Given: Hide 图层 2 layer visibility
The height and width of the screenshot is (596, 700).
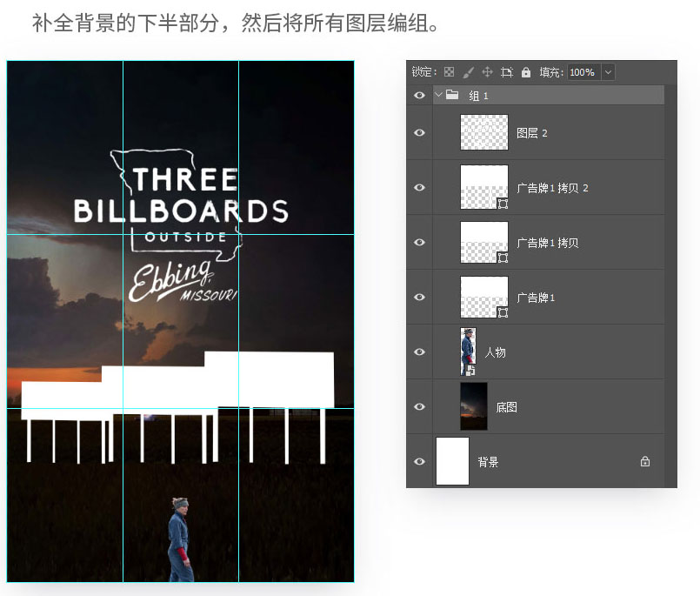Looking at the screenshot, I should (x=419, y=133).
